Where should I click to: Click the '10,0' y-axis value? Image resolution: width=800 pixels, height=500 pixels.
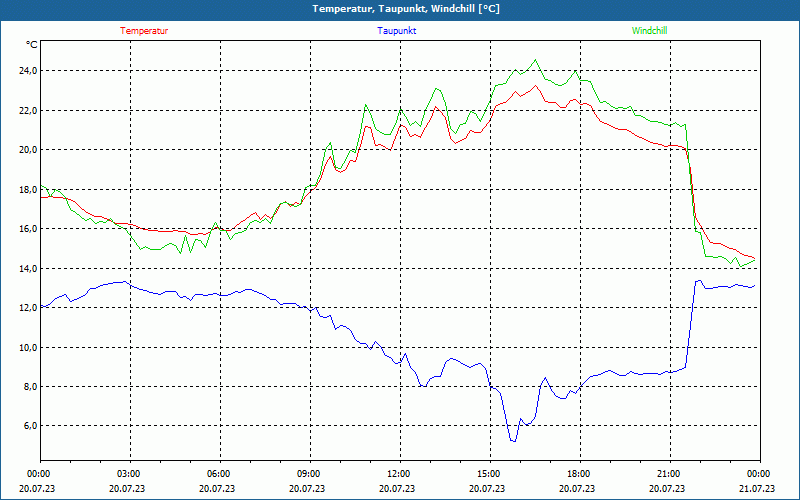coord(28,347)
